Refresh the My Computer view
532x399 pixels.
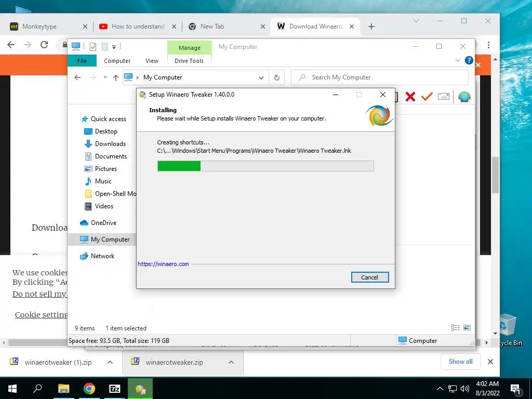[277, 78]
